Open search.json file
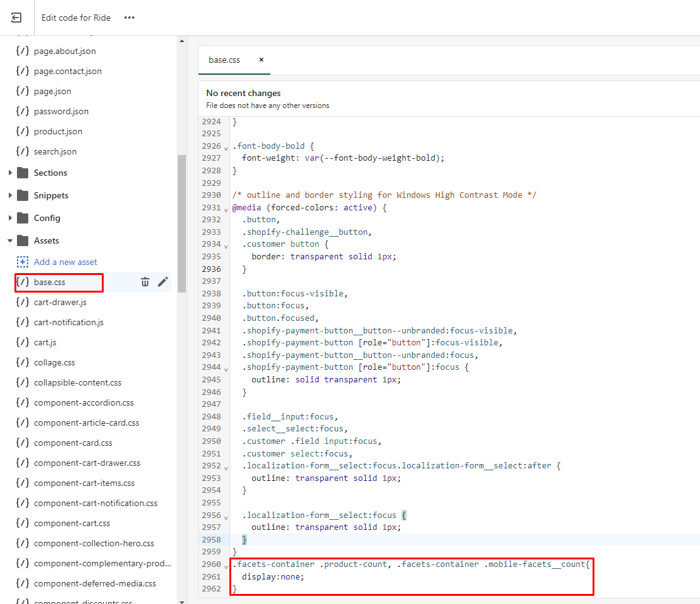The height and width of the screenshot is (604, 700). click(x=55, y=151)
